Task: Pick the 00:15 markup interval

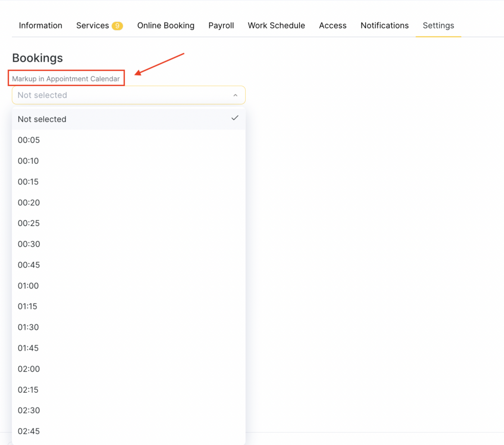Action: coord(29,182)
